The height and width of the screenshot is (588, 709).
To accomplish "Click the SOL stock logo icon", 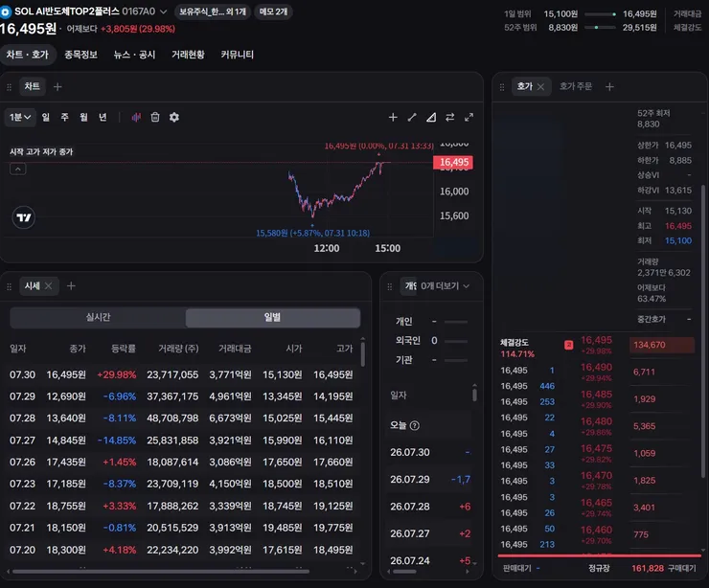I will pyautogui.click(x=6, y=11).
